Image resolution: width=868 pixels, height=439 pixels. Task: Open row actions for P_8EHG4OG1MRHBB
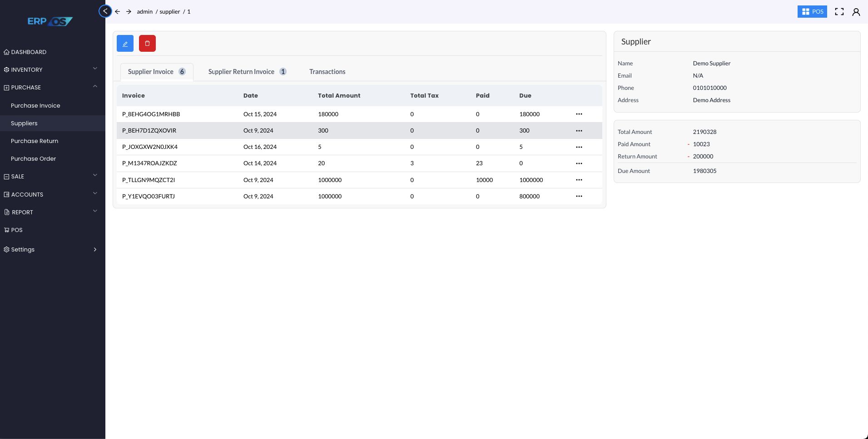579,114
